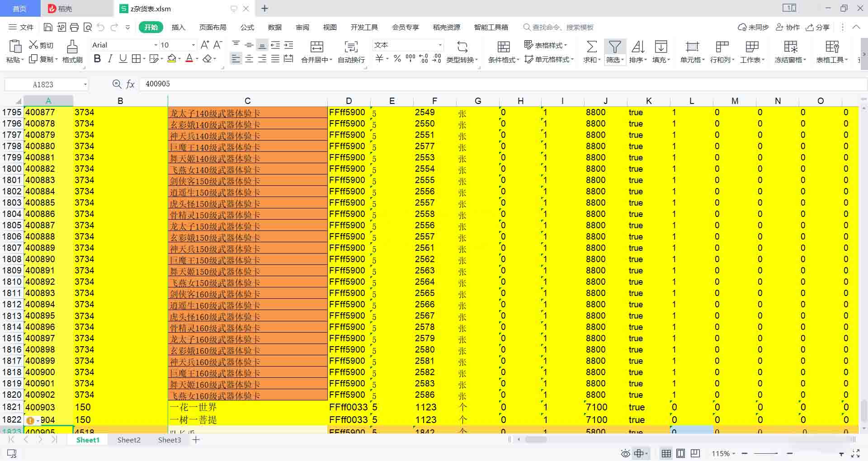Screen dimensions: 868x461
Task: Toggle bottom vertical alignment
Action: pyautogui.click(x=262, y=45)
